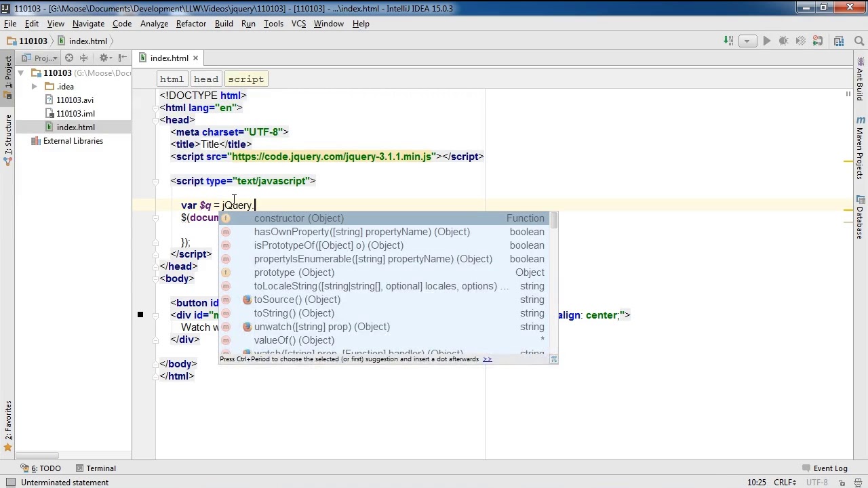Open Database side panel
868x488 pixels.
[860, 218]
